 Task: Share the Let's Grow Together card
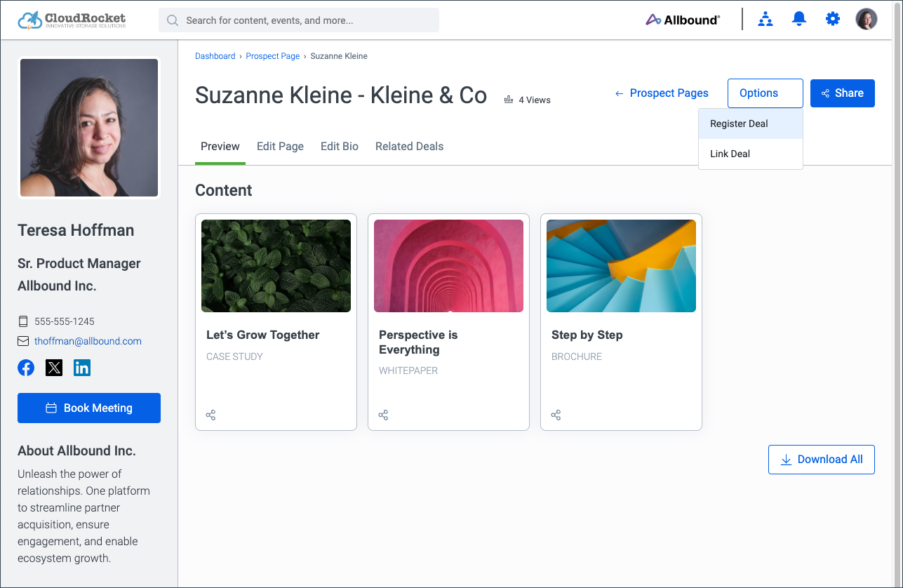coord(210,415)
